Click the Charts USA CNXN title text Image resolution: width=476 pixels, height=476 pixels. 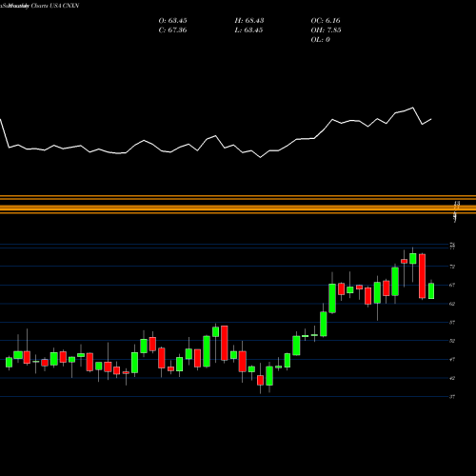click(x=55, y=6)
